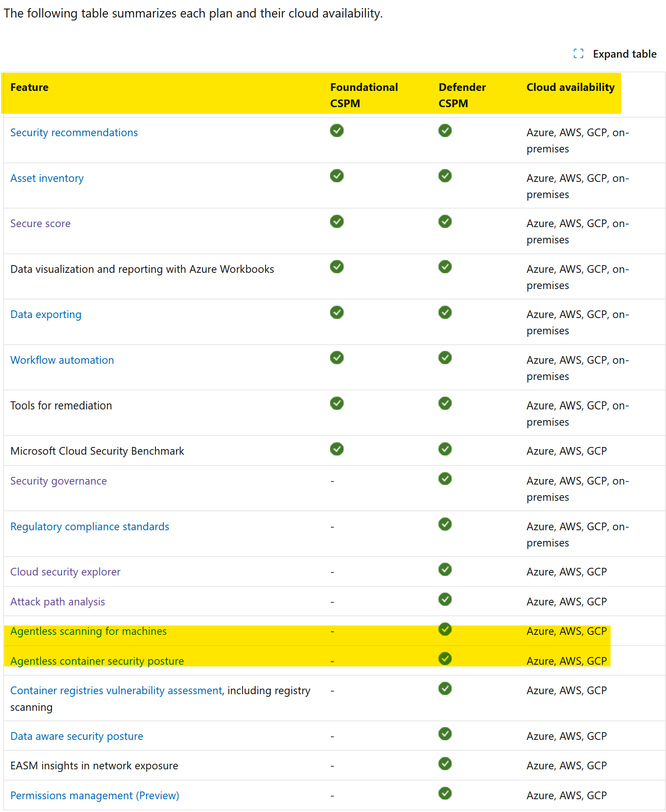Click Defender CSPM checkmark for Security recommendations
Image resolution: width=666 pixels, height=812 pixels.
coord(445,131)
